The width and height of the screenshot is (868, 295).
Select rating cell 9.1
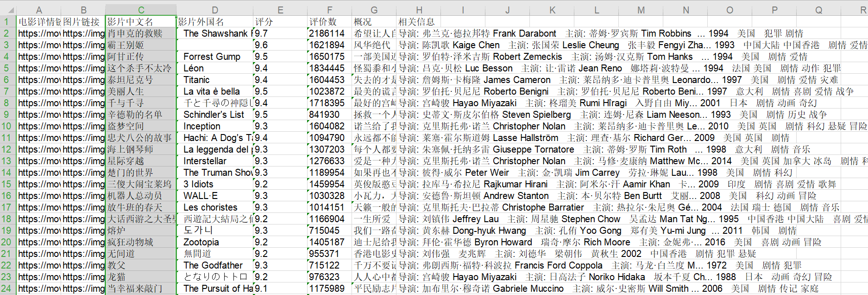coord(280,288)
